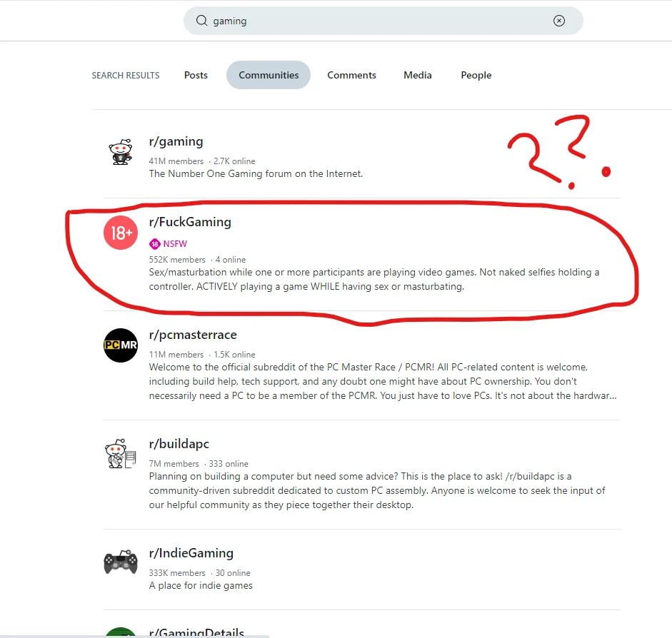The width and height of the screenshot is (672, 638).
Task: Click the gaming search input field
Action: (378, 21)
